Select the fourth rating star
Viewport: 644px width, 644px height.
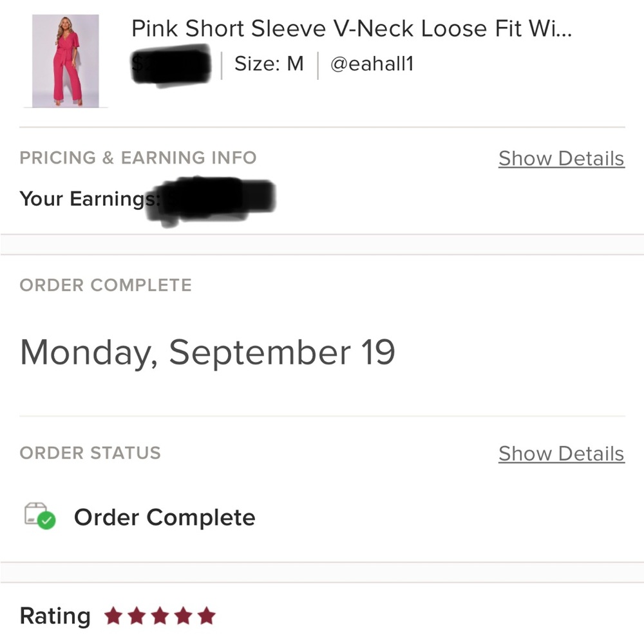pos(183,616)
